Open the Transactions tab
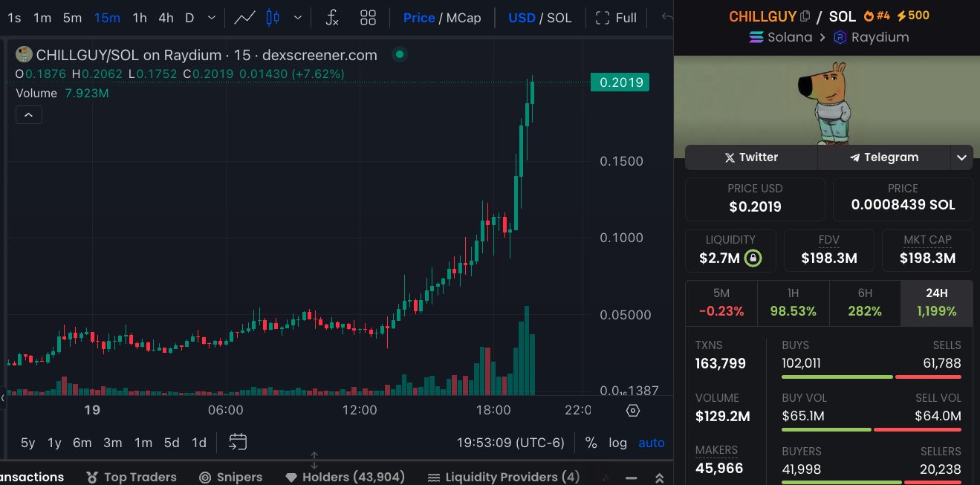The image size is (980, 485). pyautogui.click(x=32, y=477)
